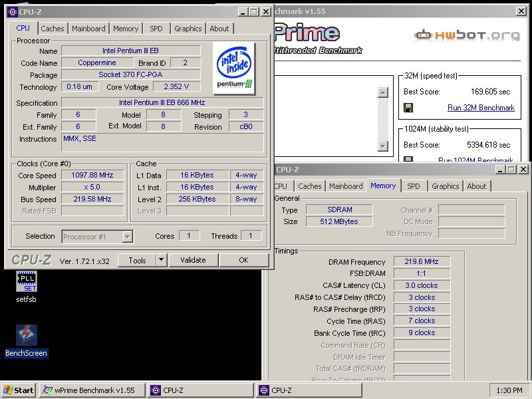The width and height of the screenshot is (532, 399).
Task: Click the wPrime log scroll up arrow
Action: pos(383,92)
